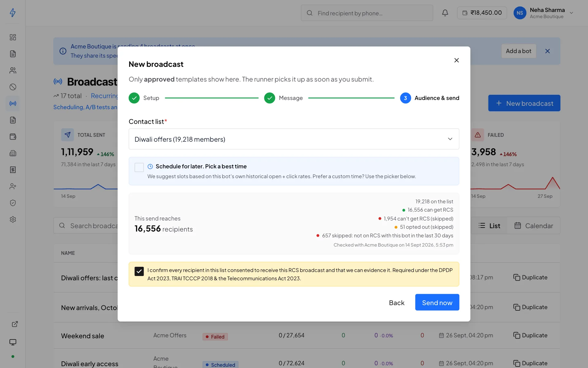Click the New broadcast button
Screen dimensions: 588x368
(524, 103)
